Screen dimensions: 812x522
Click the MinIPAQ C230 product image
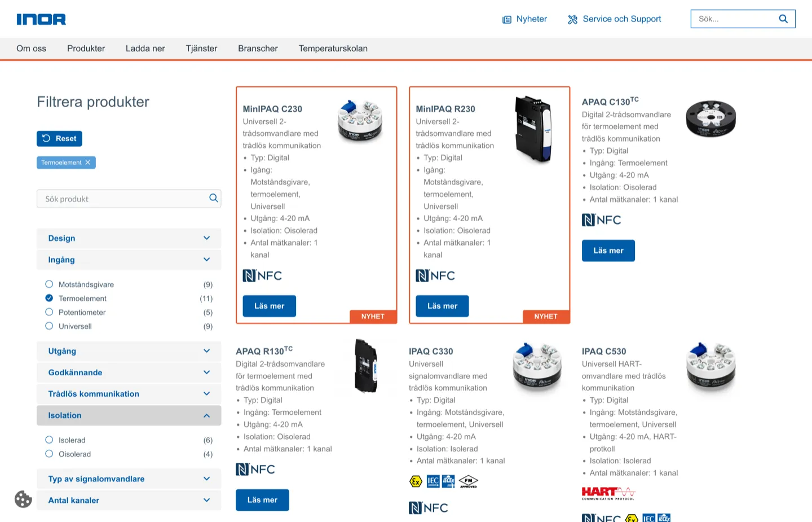click(x=360, y=121)
